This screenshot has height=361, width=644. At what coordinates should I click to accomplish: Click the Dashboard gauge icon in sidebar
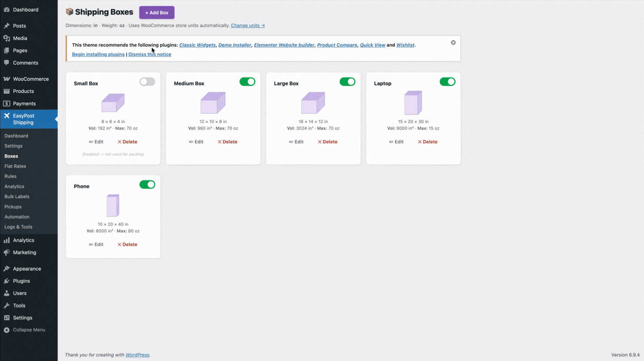[7, 10]
